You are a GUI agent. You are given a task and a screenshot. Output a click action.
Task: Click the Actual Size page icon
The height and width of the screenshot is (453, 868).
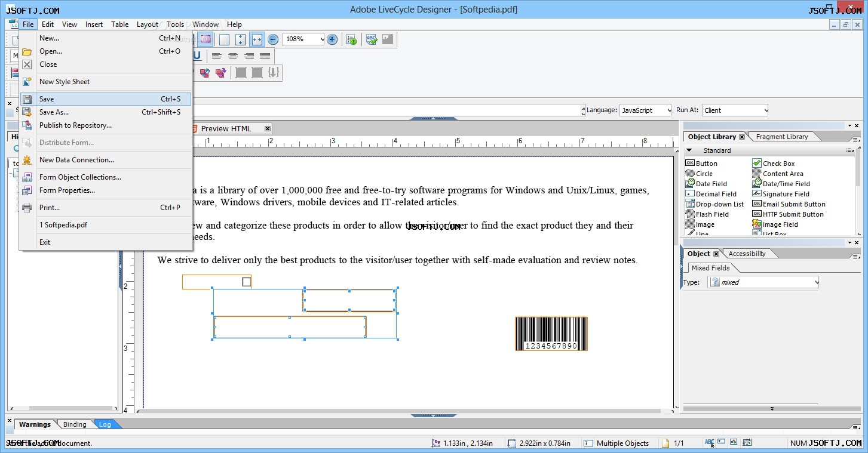click(224, 39)
